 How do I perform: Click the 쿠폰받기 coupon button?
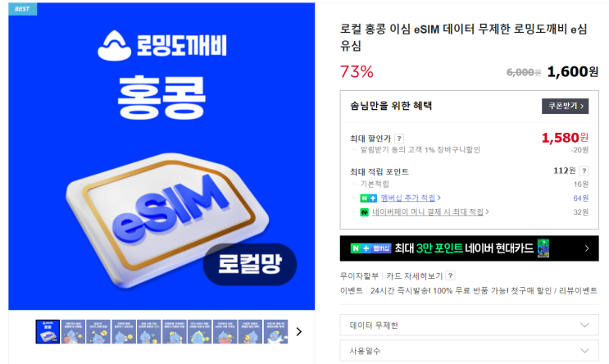click(565, 106)
